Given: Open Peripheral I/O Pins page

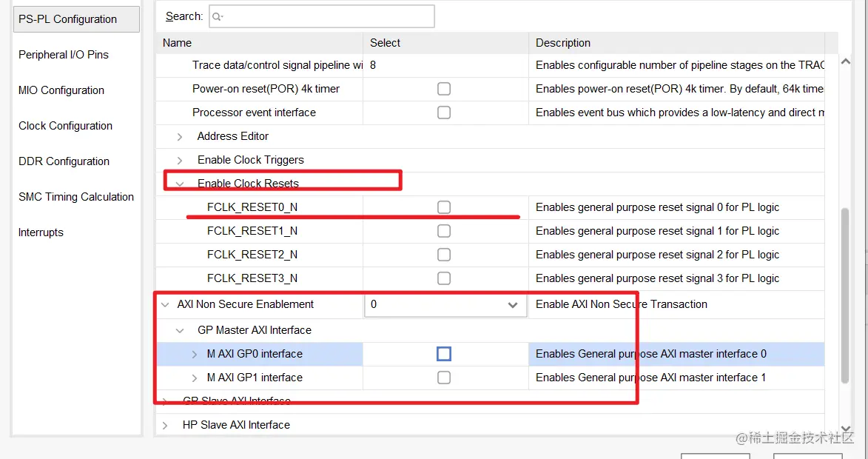Looking at the screenshot, I should (x=63, y=55).
